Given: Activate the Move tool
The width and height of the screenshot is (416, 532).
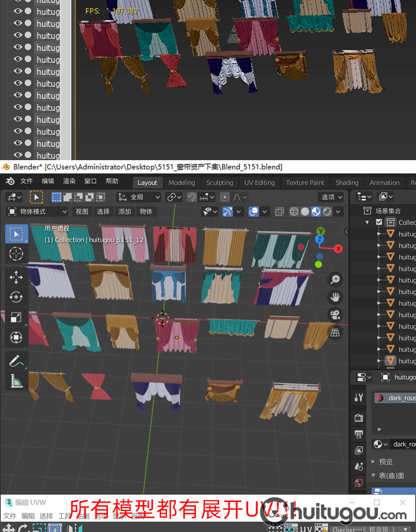Looking at the screenshot, I should click(x=16, y=278).
